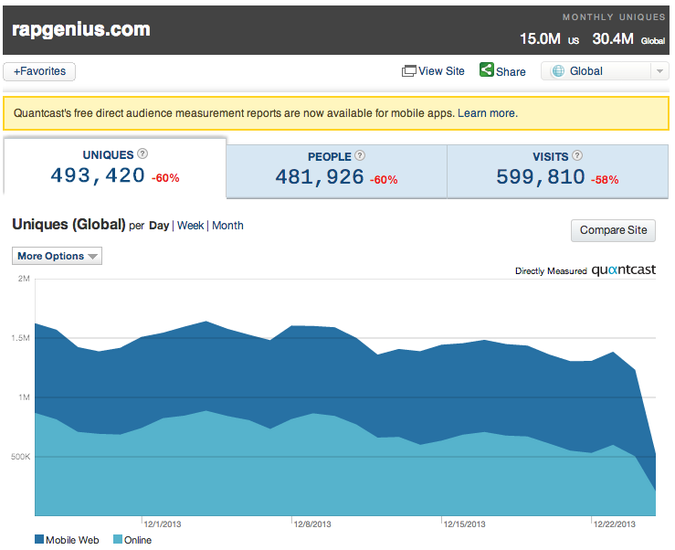Click the Compare Site button

(x=613, y=230)
